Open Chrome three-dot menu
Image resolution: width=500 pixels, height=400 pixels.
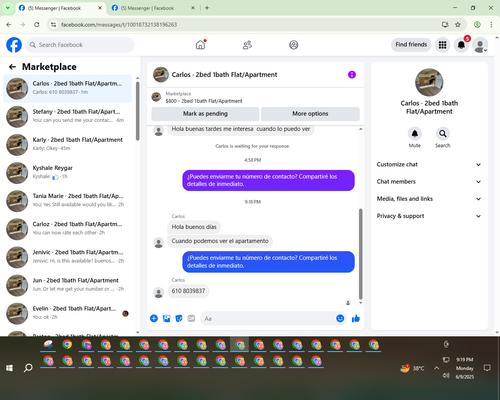491,25
